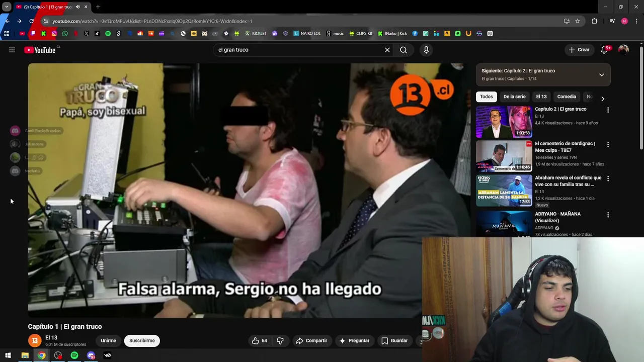The image size is (644, 362).
Task: Subscribe with the Suscribirme button
Action: pyautogui.click(x=142, y=340)
